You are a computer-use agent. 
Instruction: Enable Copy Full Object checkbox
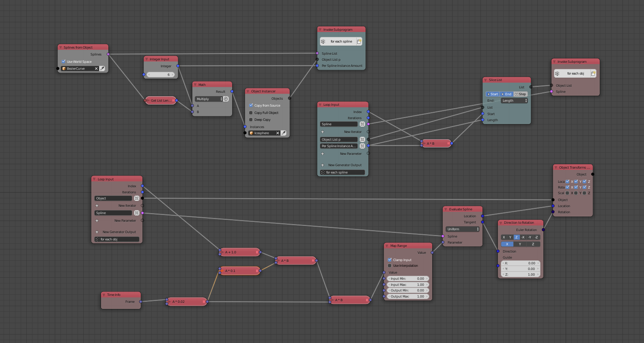251,113
